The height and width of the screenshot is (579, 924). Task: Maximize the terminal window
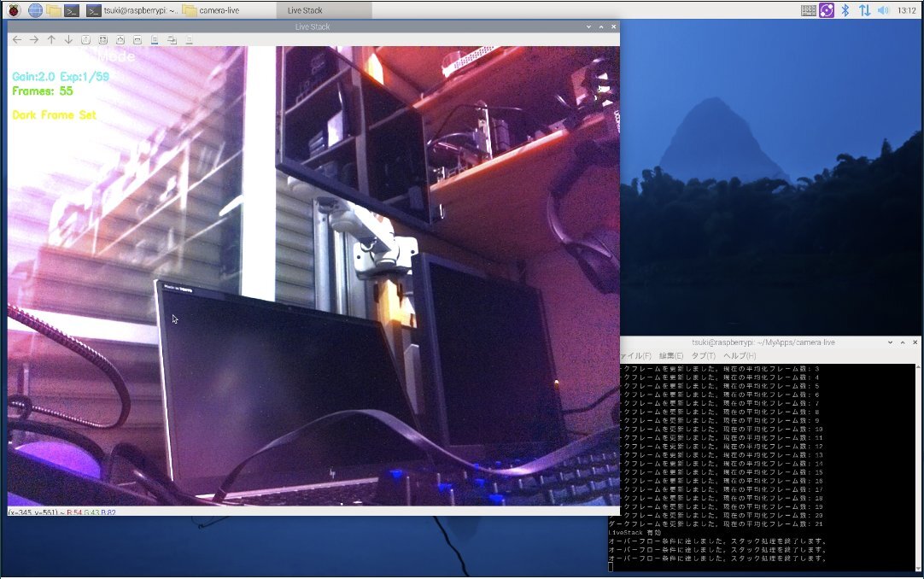(902, 342)
